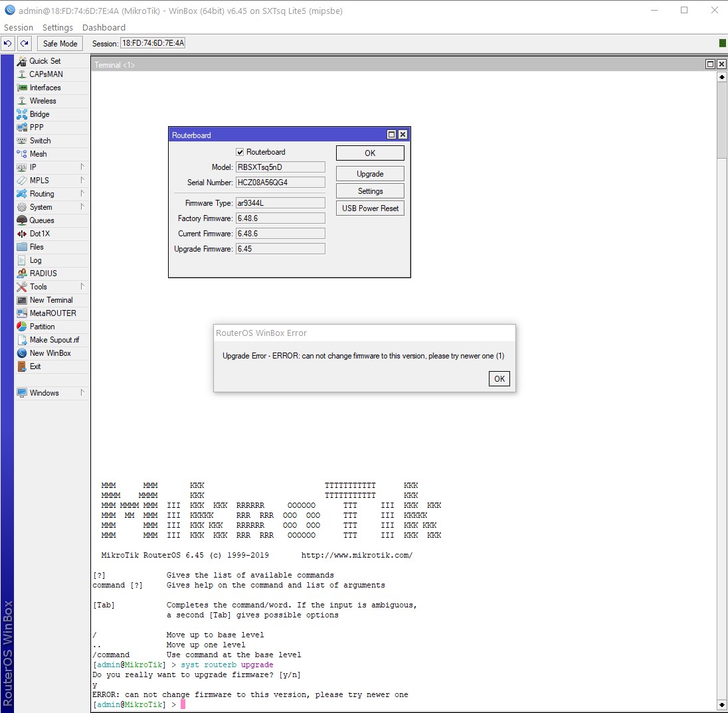
Task: Open the Partition pie chart icon
Action: 22,327
